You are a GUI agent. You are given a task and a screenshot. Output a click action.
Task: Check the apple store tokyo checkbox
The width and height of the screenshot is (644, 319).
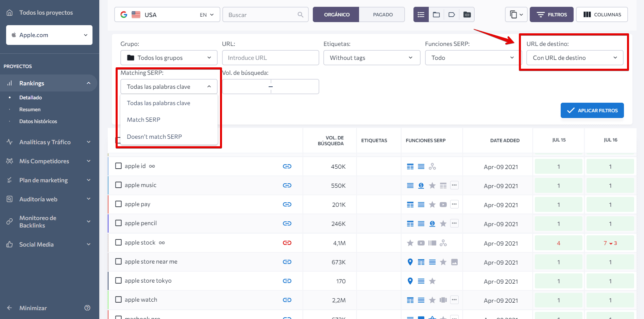[x=118, y=281]
